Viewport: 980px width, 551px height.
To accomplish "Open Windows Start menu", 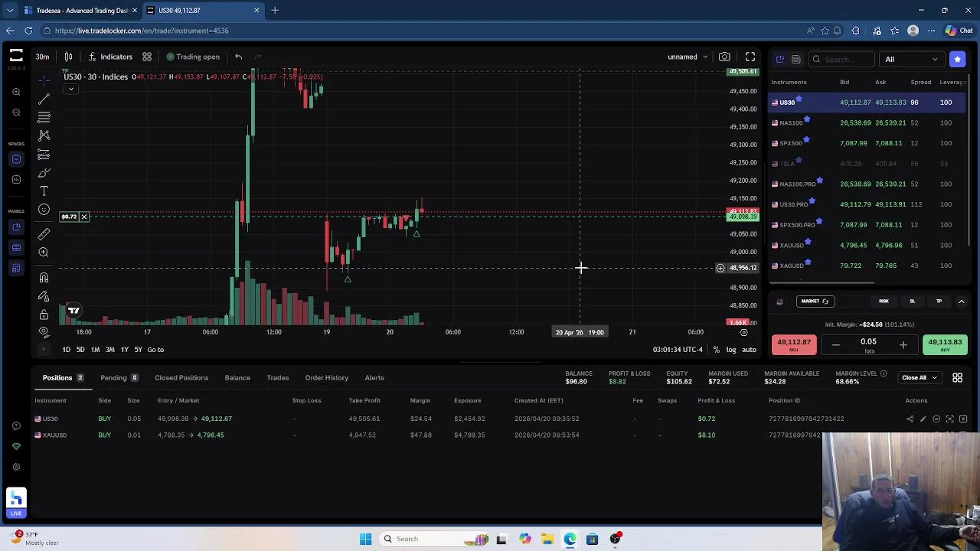I will (365, 539).
